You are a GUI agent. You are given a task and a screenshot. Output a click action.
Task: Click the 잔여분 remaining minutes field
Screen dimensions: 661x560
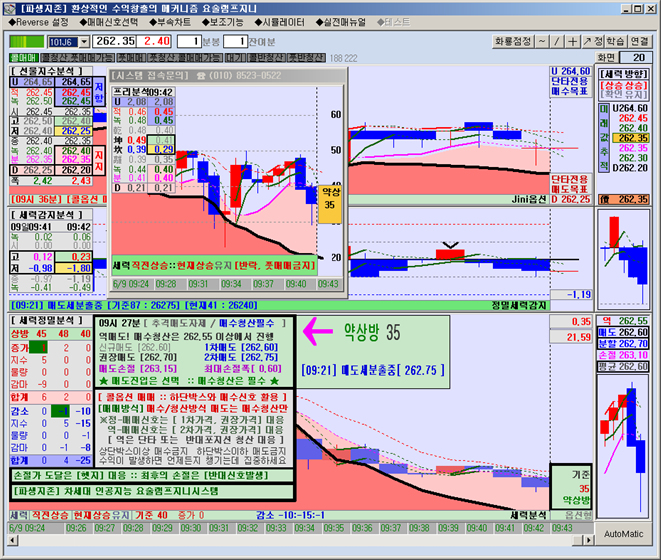coord(235,41)
